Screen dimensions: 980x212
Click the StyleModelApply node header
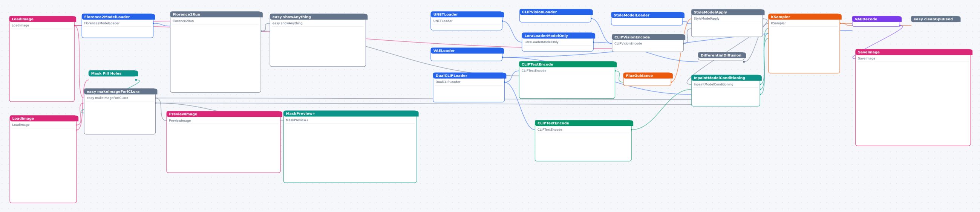pos(727,12)
